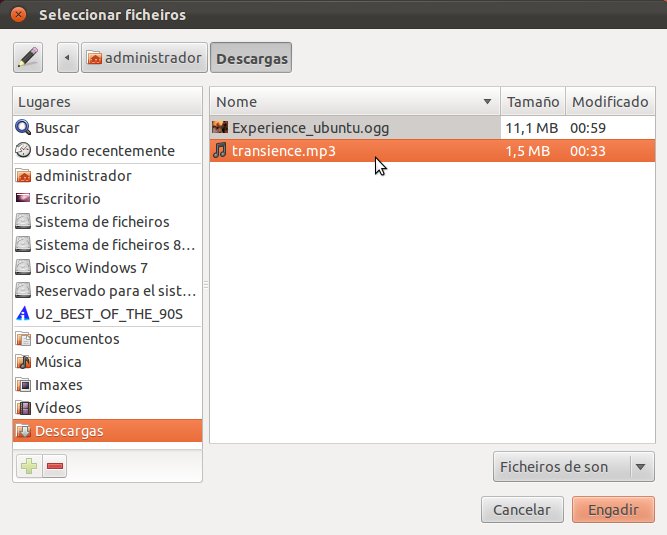Click the pane resize handle between sidebar and file list

coord(206,285)
